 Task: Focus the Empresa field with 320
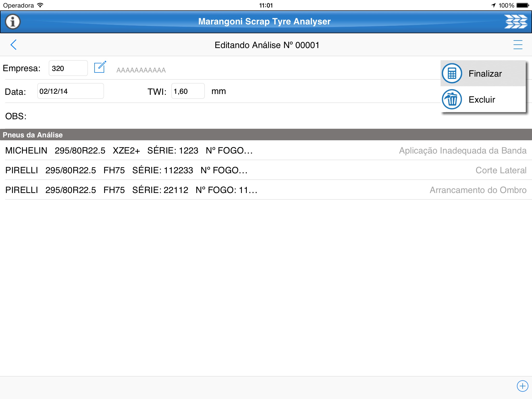coord(68,68)
